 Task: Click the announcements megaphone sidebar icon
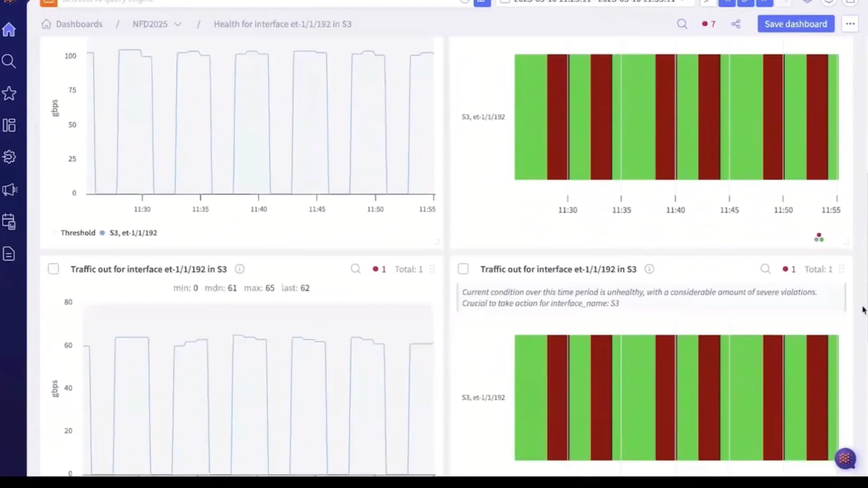point(9,190)
